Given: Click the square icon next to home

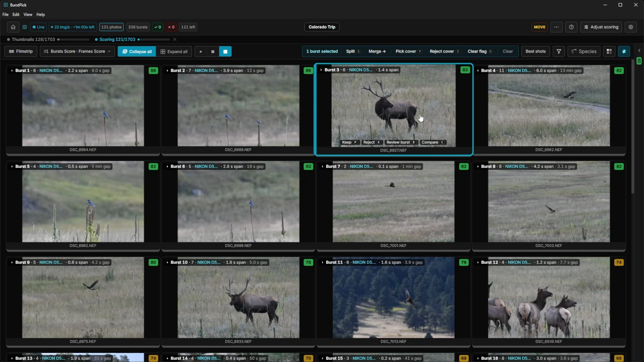Looking at the screenshot, I should pos(24,27).
